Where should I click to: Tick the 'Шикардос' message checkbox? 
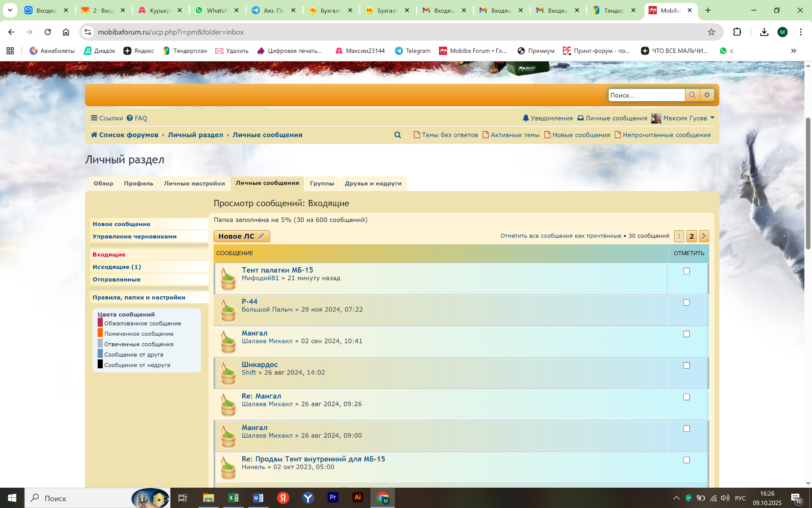point(686,365)
